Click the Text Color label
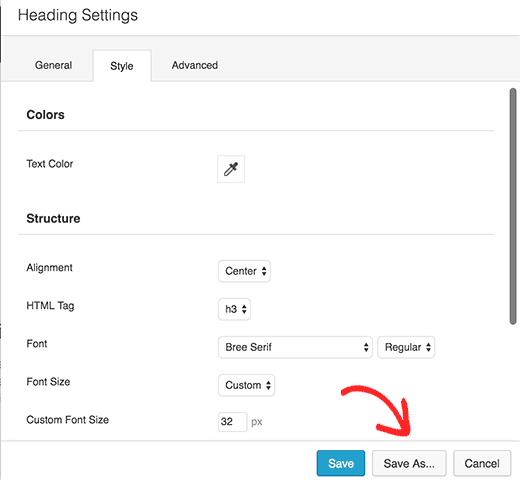The height and width of the screenshot is (480, 520). tap(50, 164)
